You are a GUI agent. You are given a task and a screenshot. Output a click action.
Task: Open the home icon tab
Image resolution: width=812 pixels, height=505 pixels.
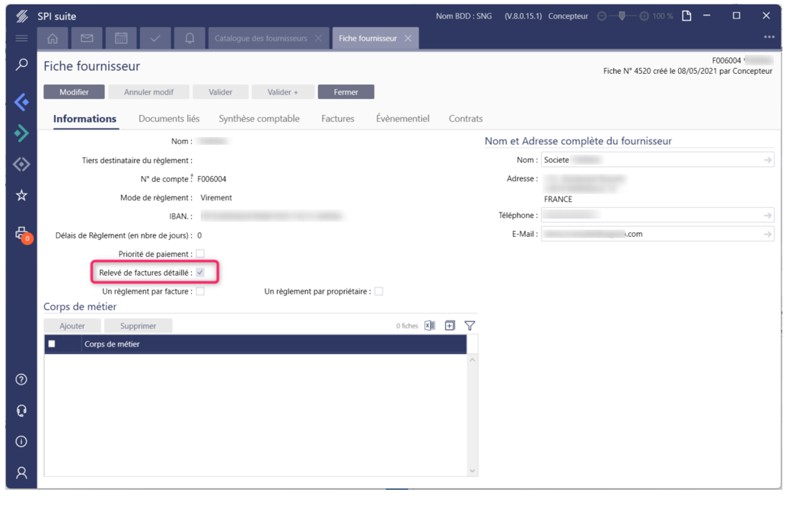53,38
